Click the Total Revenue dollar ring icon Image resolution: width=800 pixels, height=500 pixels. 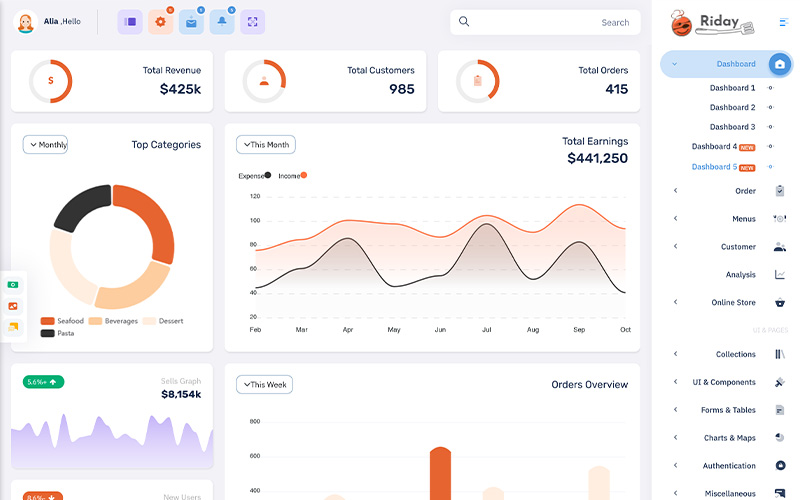(x=51, y=81)
